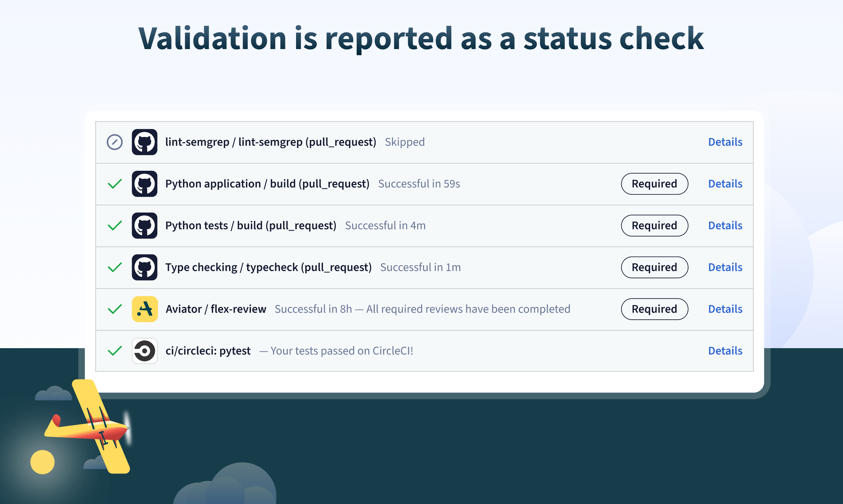Viewport: 843px width, 504px height.
Task: Click the CircleCI logo icon
Action: pyautogui.click(x=144, y=351)
